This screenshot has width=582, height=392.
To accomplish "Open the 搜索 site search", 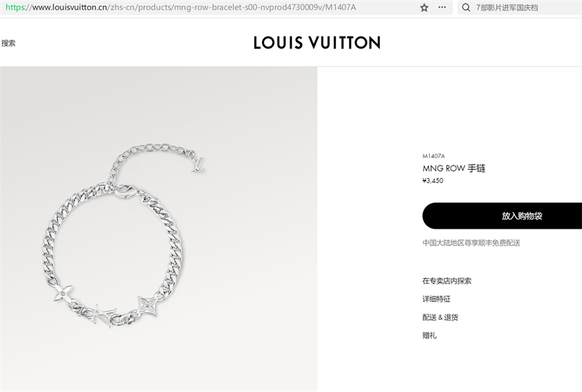I will (8, 43).
